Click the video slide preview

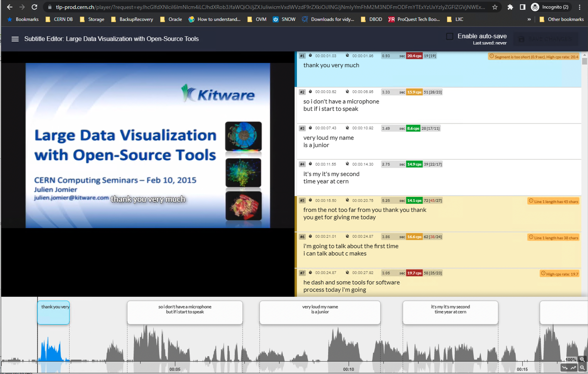pos(148,146)
